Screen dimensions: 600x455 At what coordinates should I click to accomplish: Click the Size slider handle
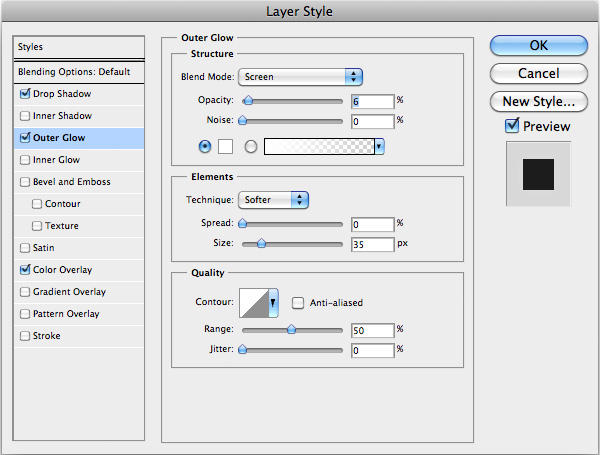[261, 243]
